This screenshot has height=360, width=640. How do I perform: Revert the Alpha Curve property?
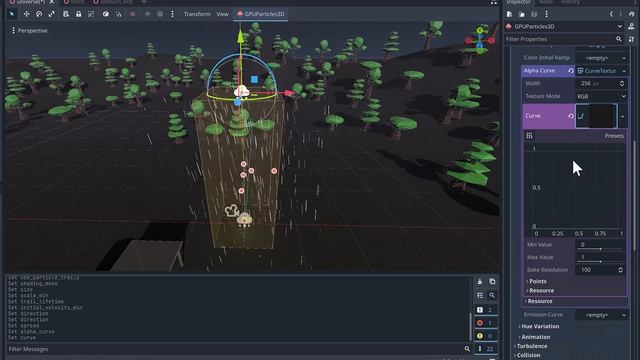571,71
